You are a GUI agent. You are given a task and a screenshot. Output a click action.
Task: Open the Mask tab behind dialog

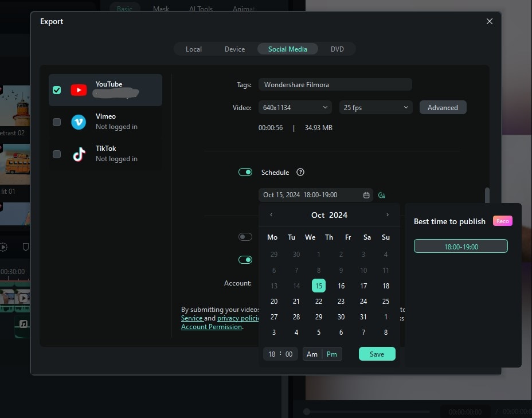click(161, 9)
